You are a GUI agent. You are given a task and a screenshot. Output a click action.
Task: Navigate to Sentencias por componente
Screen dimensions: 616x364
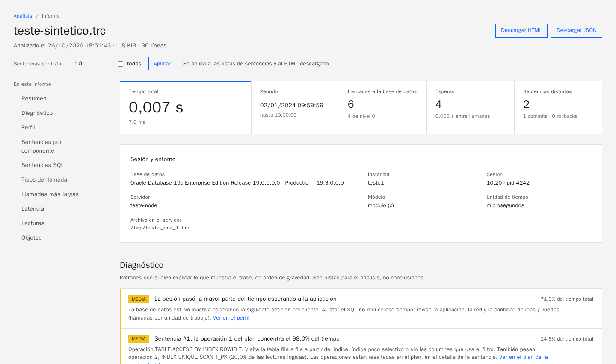point(41,146)
